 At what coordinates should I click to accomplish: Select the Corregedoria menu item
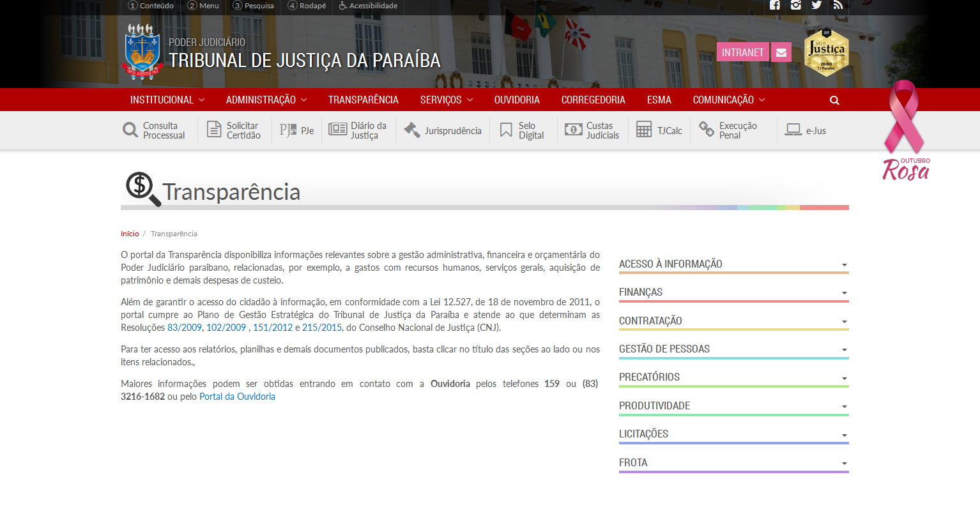tap(593, 100)
